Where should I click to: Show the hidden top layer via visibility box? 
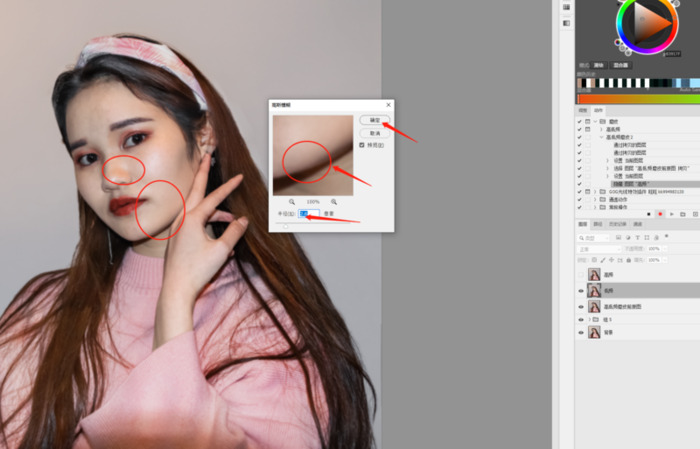click(581, 274)
